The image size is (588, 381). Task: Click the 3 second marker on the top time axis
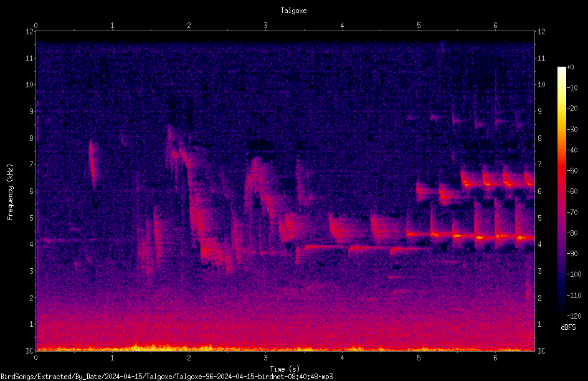265,26
